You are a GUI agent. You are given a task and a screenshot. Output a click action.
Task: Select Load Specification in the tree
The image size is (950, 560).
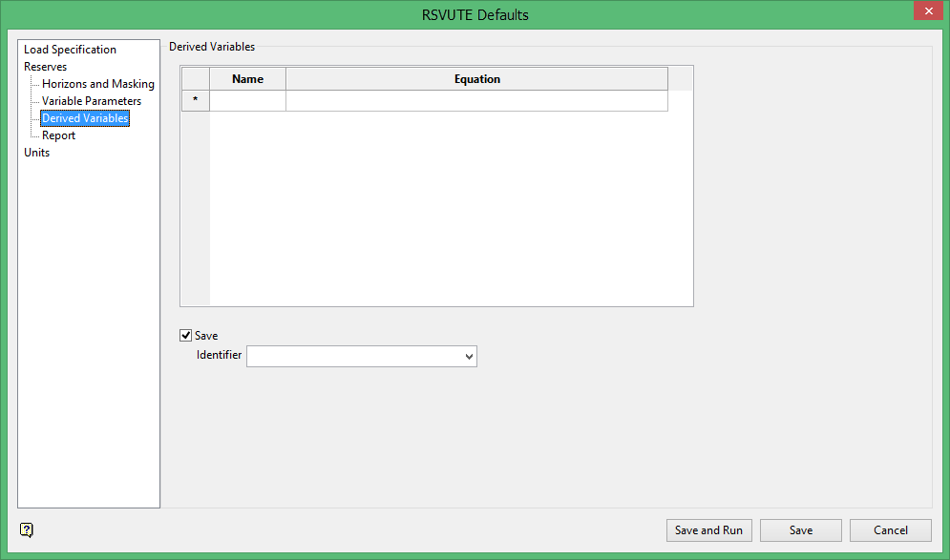tap(70, 50)
